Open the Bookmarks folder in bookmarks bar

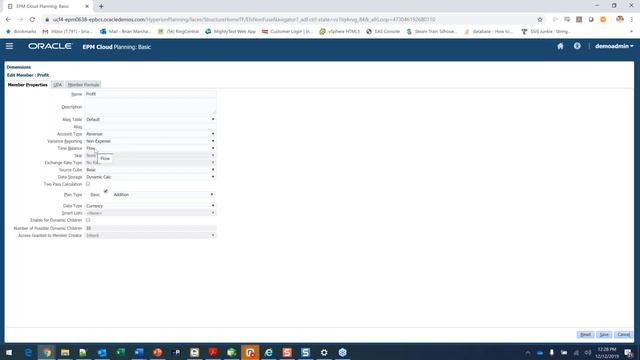21,31
